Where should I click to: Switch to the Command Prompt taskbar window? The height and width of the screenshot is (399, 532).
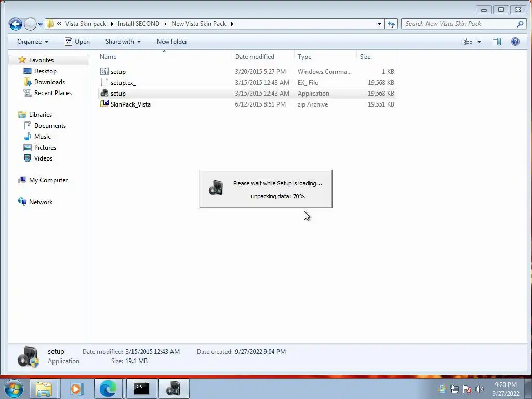tap(141, 389)
